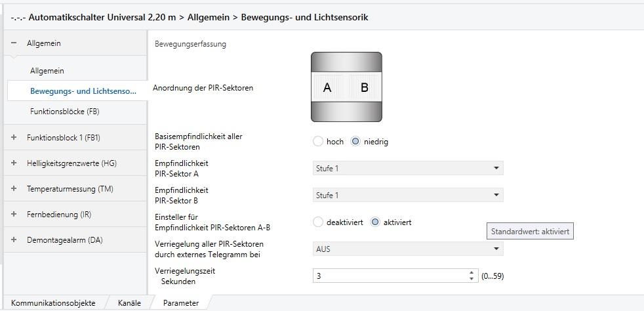644x311 pixels.
Task: Switch to Kommunikationsobjekte tab
Action: pyautogui.click(x=53, y=303)
